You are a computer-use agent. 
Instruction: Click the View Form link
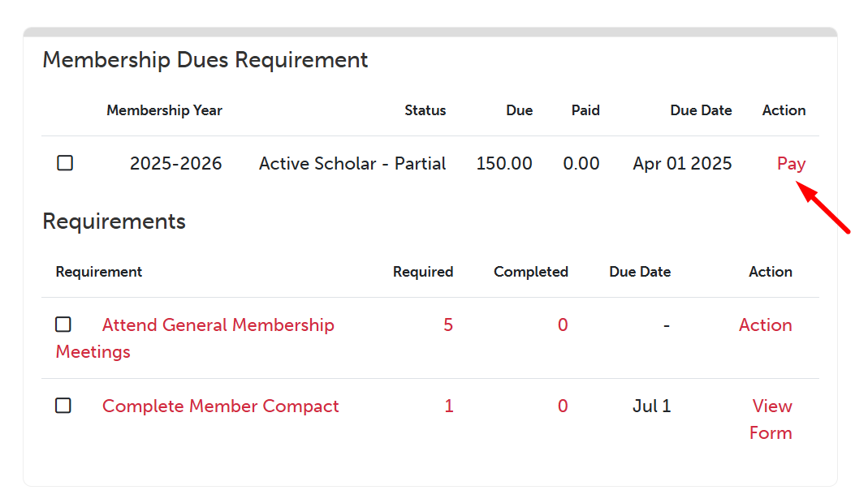[x=771, y=419]
